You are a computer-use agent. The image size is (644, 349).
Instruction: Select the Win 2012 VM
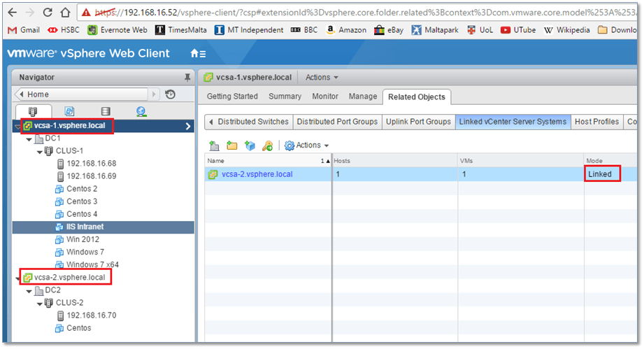click(x=83, y=239)
